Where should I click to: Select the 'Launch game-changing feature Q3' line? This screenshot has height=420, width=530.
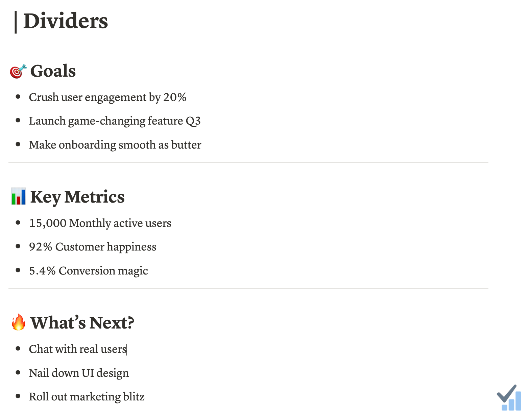point(115,121)
